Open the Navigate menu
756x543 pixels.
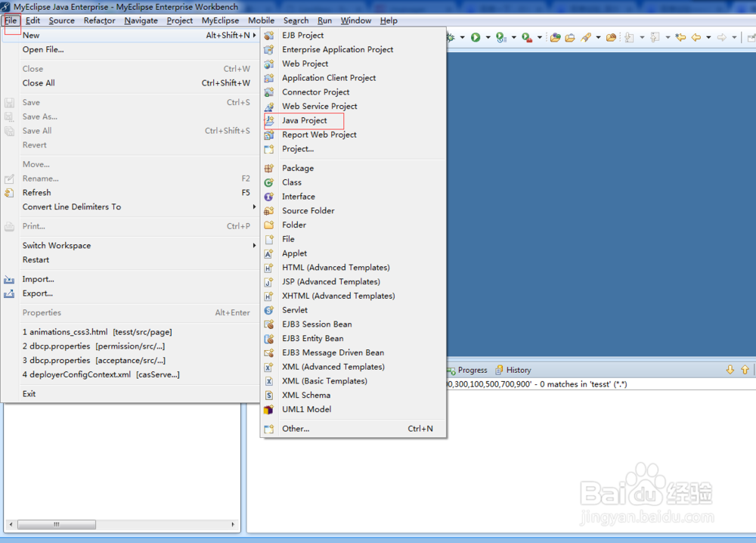click(141, 20)
